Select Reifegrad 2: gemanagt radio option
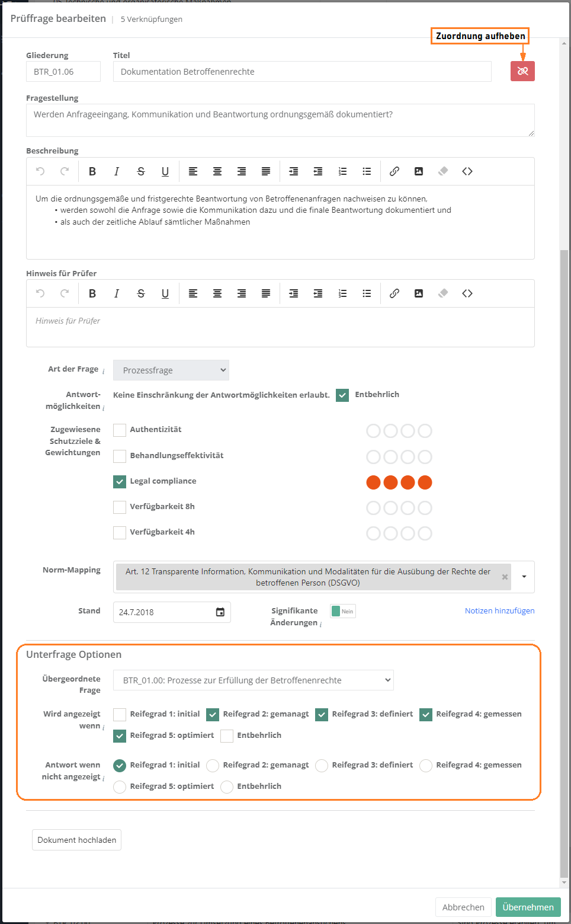Viewport: 571px width, 924px height. (x=213, y=765)
